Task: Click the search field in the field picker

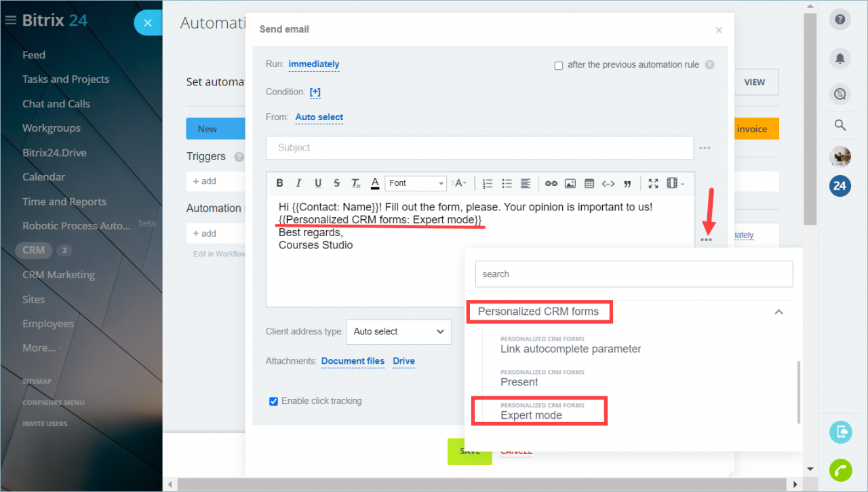Action: click(634, 274)
